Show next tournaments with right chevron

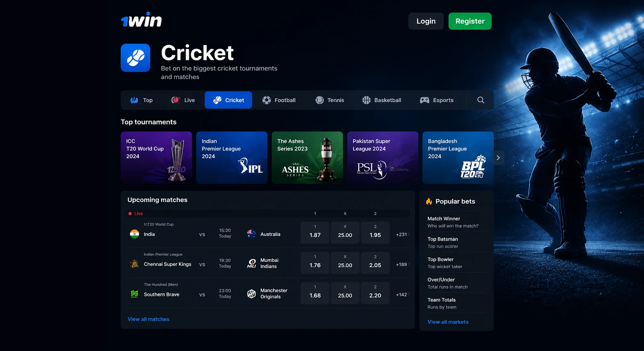[498, 158]
